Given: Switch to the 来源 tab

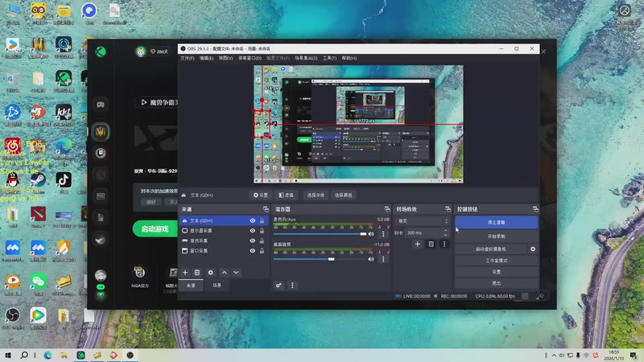Looking at the screenshot, I should coord(191,286).
